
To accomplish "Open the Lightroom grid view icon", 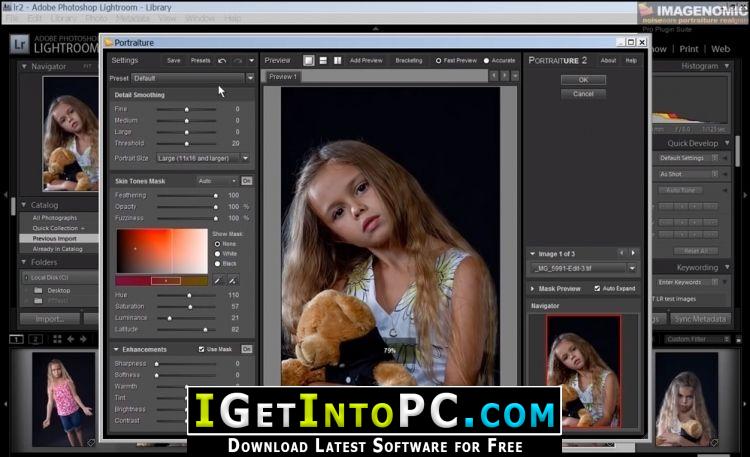I will 57,339.
